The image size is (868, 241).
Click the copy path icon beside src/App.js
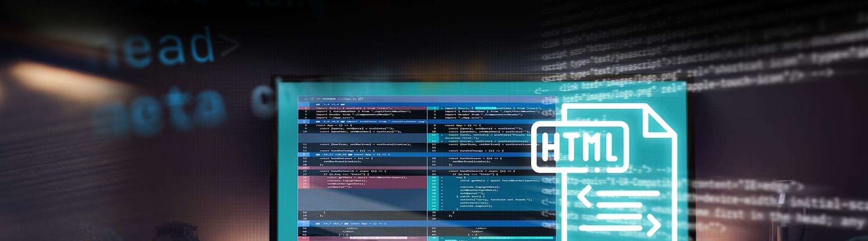coord(361,99)
